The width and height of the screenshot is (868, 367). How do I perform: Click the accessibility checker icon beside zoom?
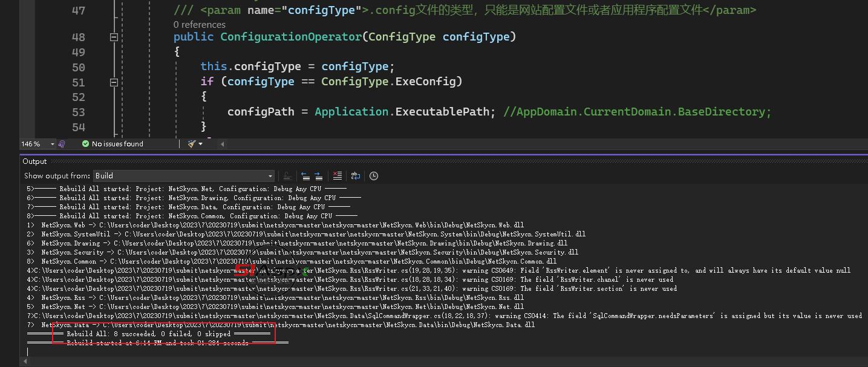62,144
